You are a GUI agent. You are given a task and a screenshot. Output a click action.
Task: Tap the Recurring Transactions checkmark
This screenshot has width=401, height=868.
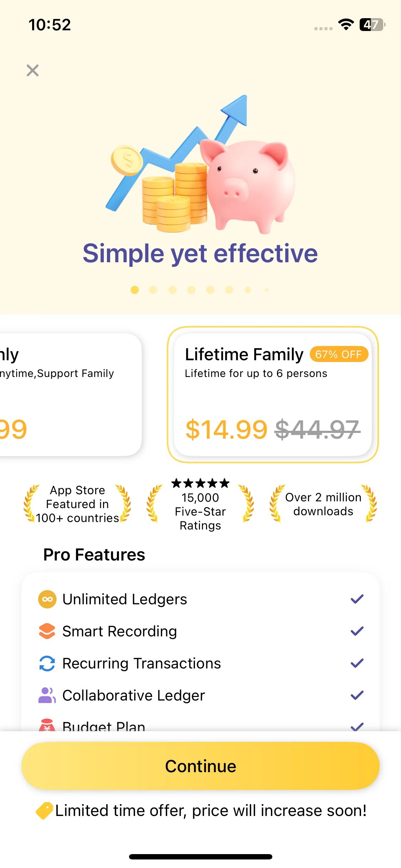click(x=357, y=663)
